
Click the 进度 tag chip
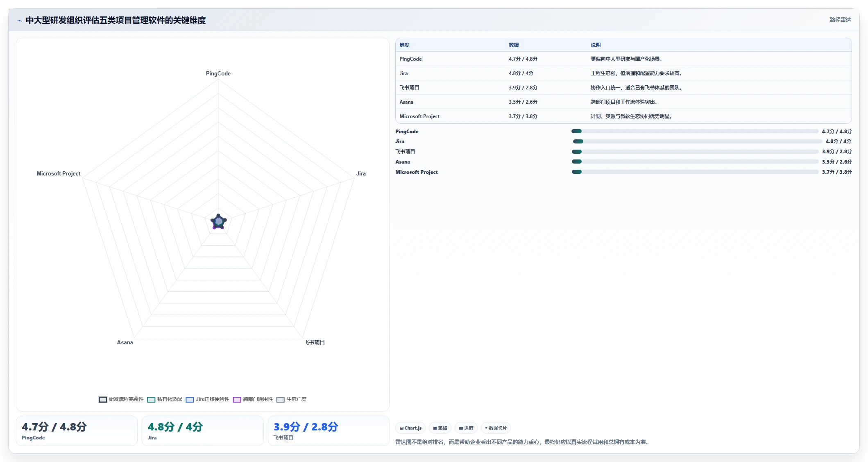[x=466, y=428]
